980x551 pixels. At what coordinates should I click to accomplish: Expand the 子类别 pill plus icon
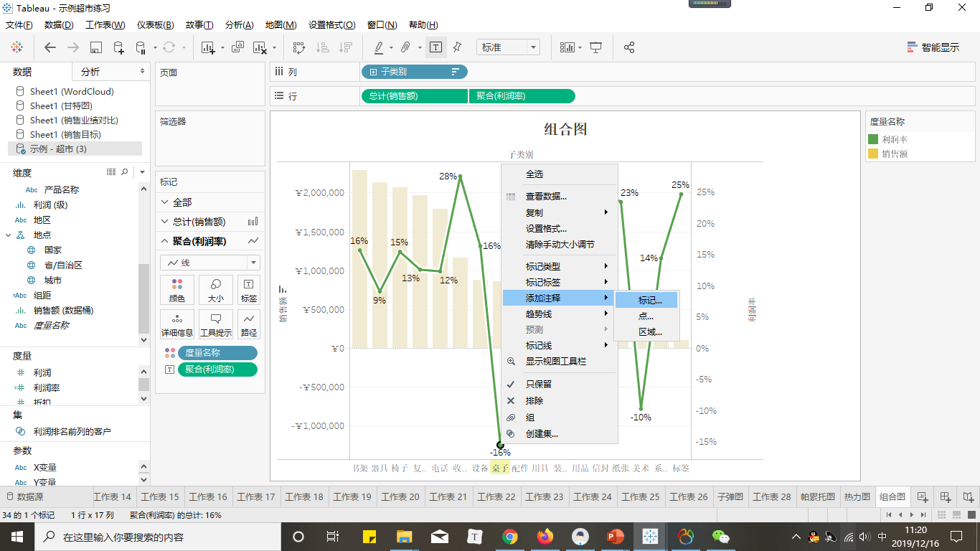pyautogui.click(x=373, y=72)
